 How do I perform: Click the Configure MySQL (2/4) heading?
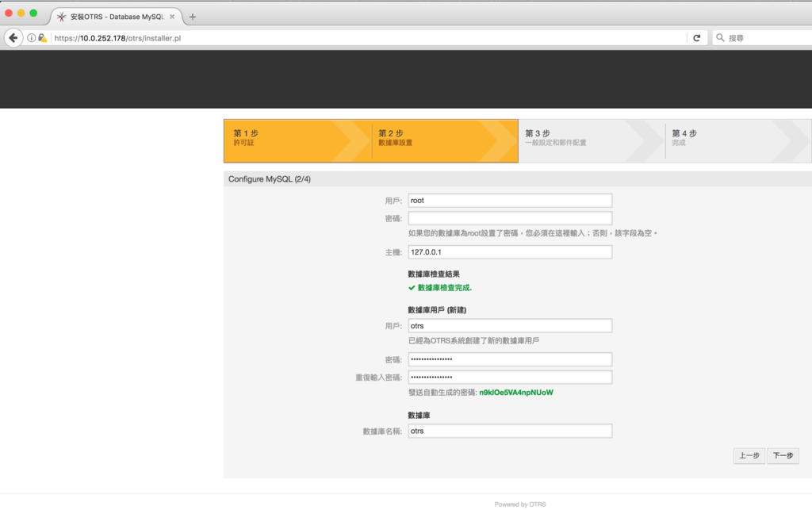270,179
